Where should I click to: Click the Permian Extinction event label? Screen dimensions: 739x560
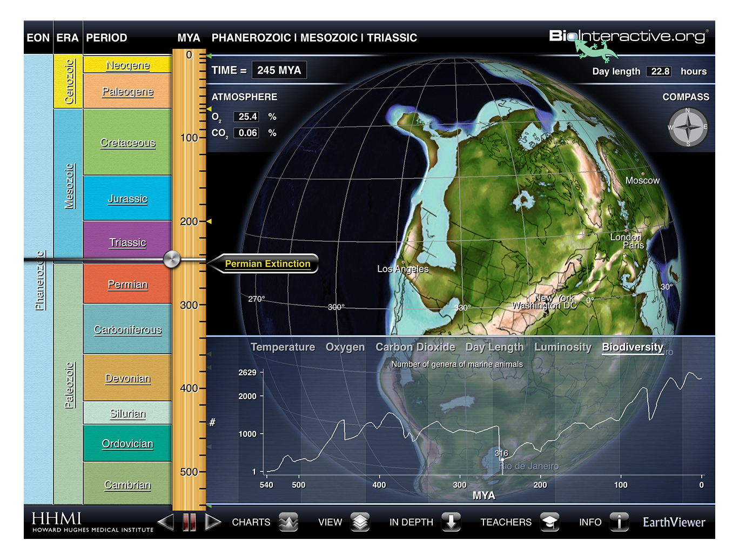click(x=267, y=264)
